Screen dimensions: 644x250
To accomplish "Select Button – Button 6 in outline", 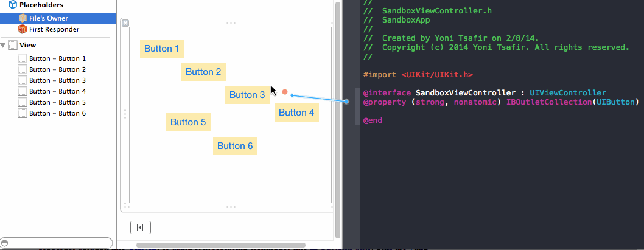I will coord(58,113).
